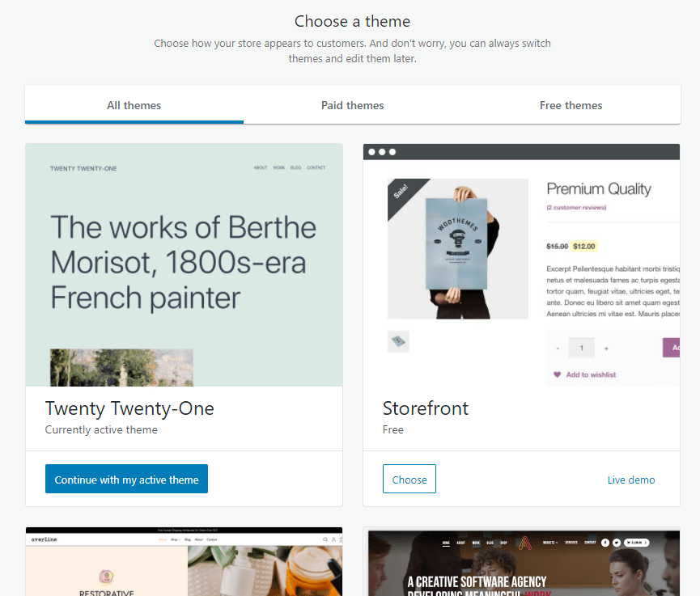Expand the Shop dropdown in Overline's navigation
Screen dimensions: 700x596
(x=174, y=539)
